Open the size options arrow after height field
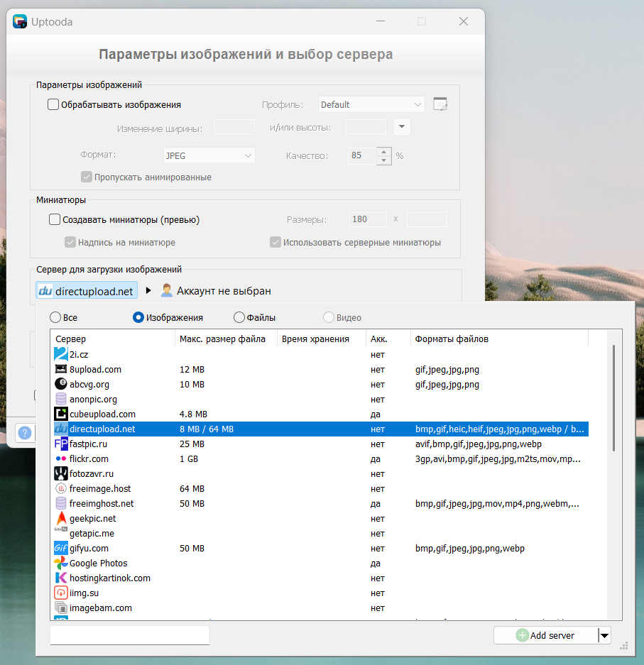This screenshot has height=665, width=644. pos(402,127)
